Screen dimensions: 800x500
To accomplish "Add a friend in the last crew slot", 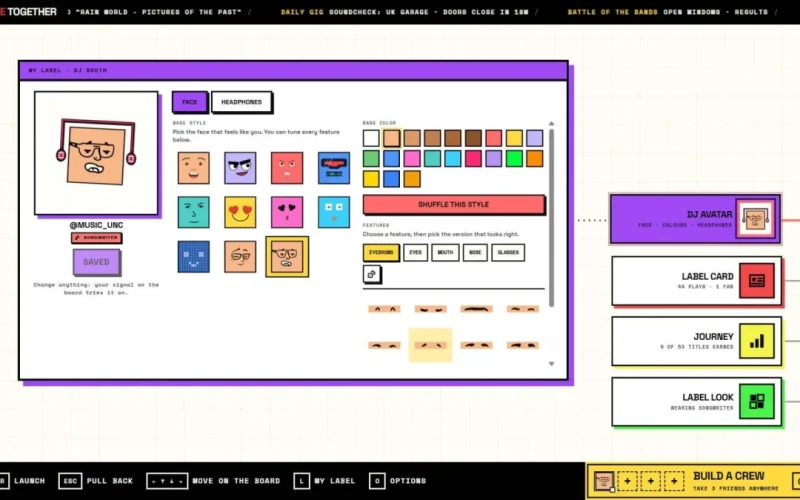I will pyautogui.click(x=674, y=481).
